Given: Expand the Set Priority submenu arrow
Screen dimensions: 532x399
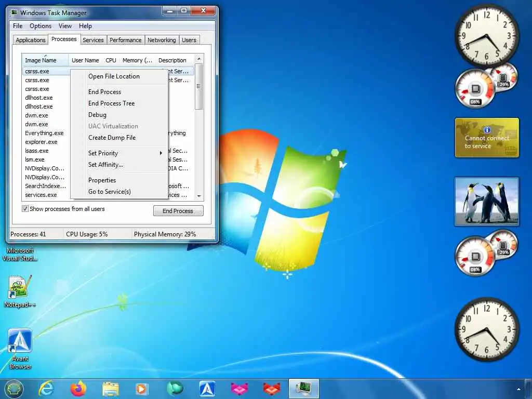Looking at the screenshot, I should tap(161, 153).
